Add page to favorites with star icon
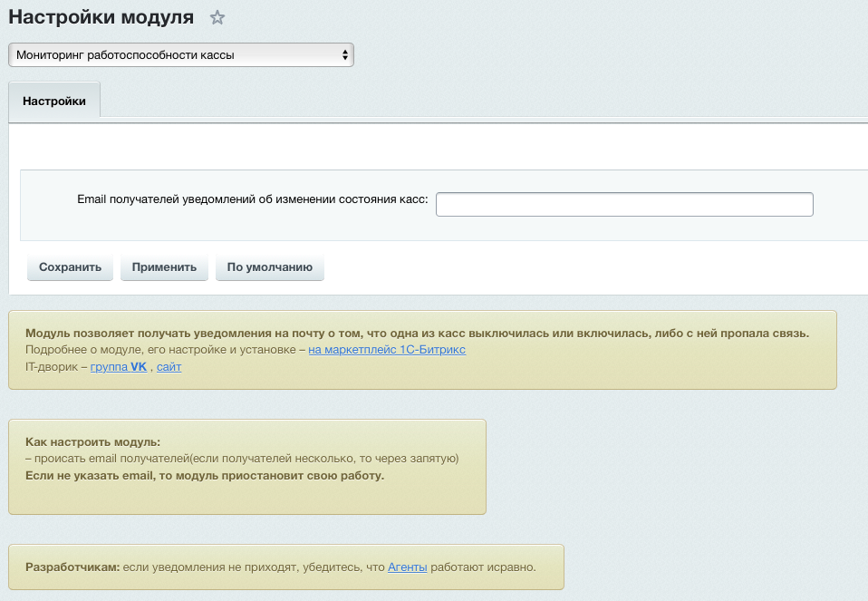The width and height of the screenshot is (868, 601). click(x=217, y=17)
